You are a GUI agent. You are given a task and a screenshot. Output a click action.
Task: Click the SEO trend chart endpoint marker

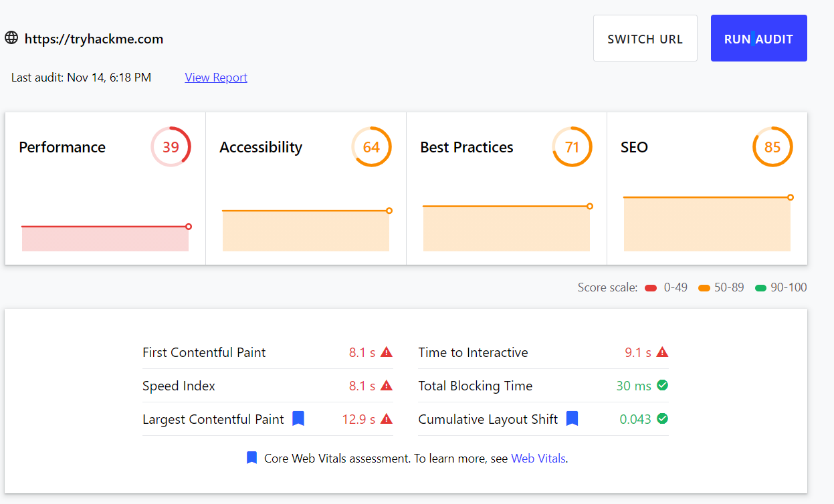[x=791, y=197]
